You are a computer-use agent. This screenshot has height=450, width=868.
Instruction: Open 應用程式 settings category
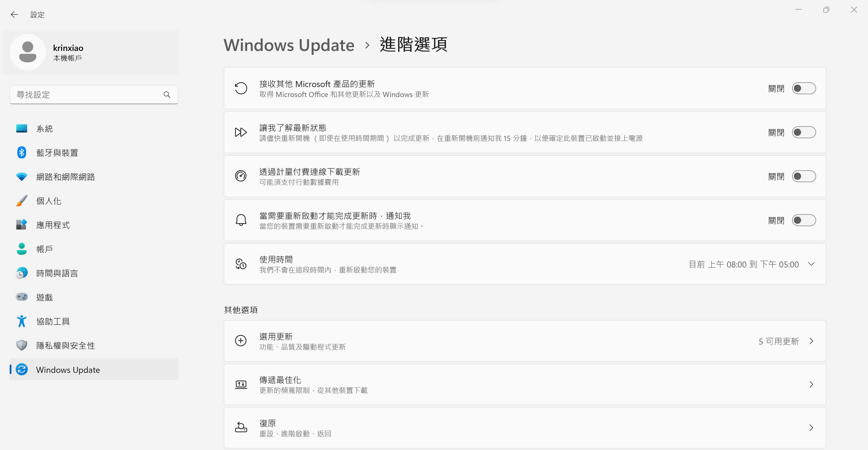94,225
